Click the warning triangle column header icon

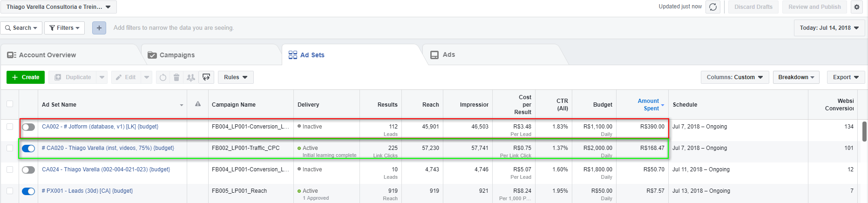(x=198, y=104)
